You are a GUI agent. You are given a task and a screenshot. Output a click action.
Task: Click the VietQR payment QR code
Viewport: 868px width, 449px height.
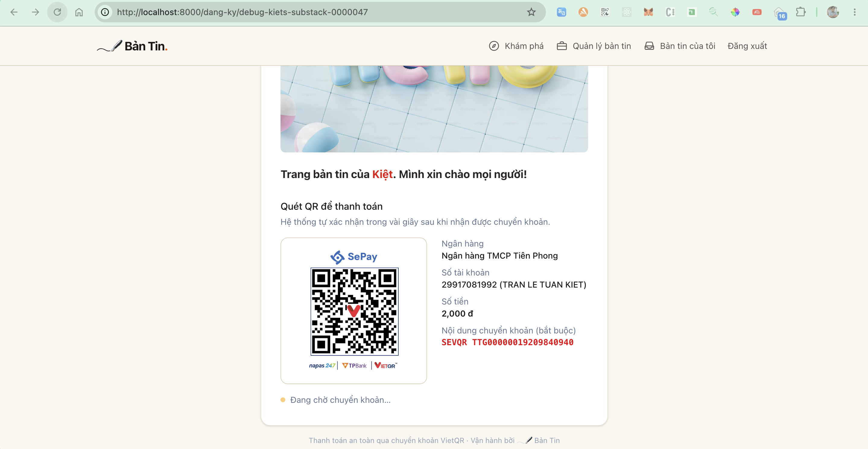(x=354, y=311)
